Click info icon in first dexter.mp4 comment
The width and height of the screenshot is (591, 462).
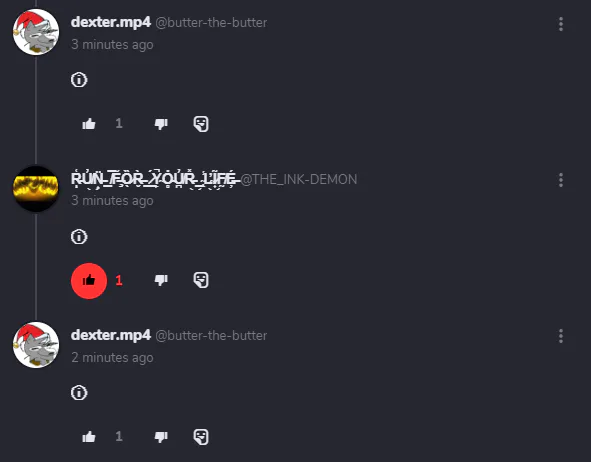pos(79,80)
